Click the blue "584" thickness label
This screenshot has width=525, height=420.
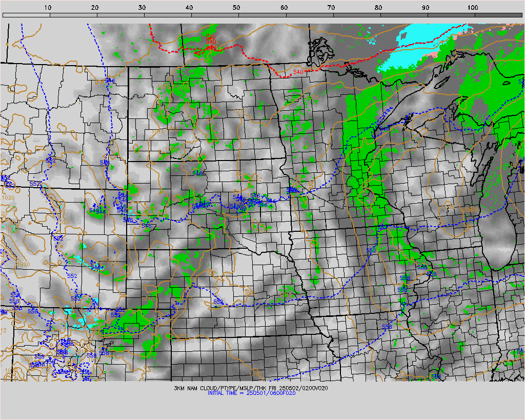click(x=436, y=377)
